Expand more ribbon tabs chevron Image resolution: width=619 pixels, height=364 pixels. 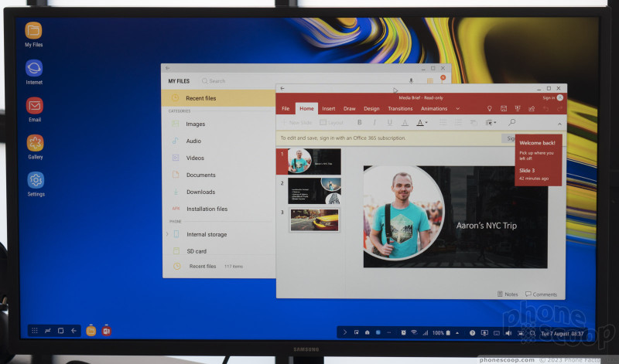pos(458,108)
